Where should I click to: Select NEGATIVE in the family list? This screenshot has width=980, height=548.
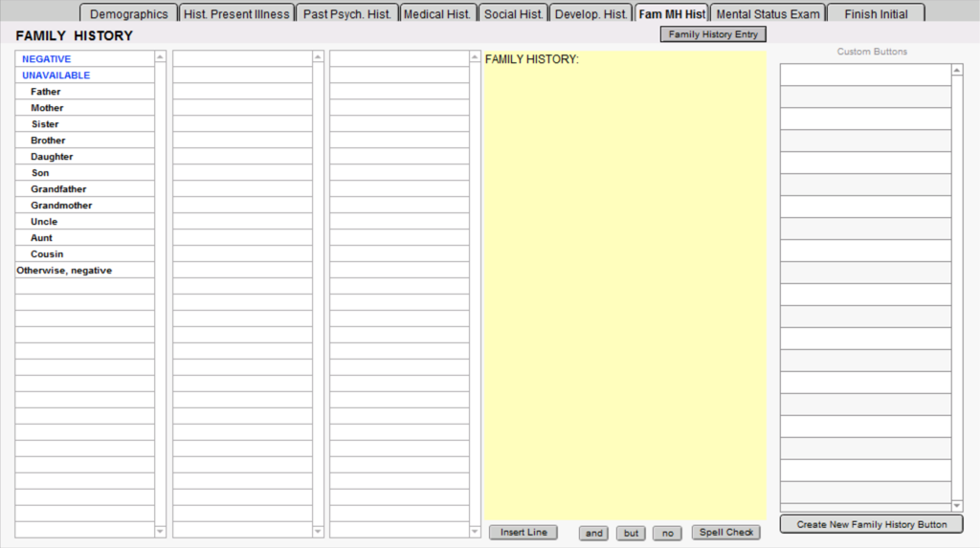point(47,59)
